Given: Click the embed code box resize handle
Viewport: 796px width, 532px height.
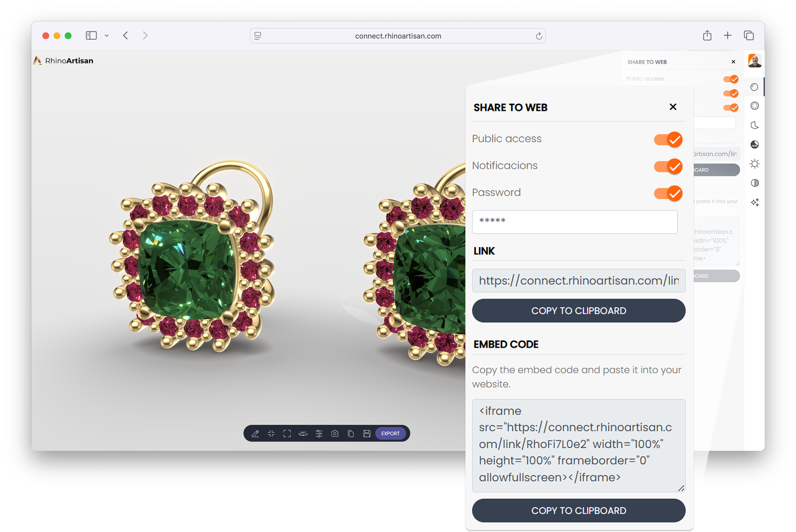Looking at the screenshot, I should pos(681,488).
